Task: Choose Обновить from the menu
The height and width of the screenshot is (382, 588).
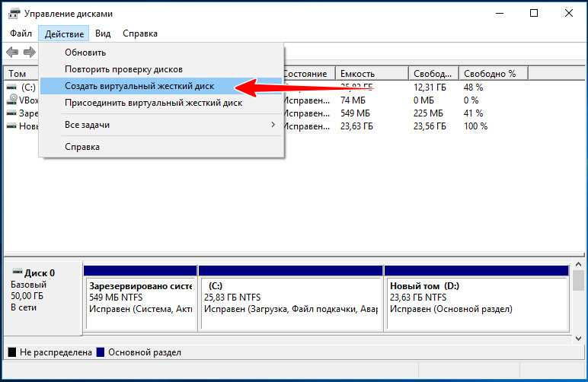Action: 161,53
